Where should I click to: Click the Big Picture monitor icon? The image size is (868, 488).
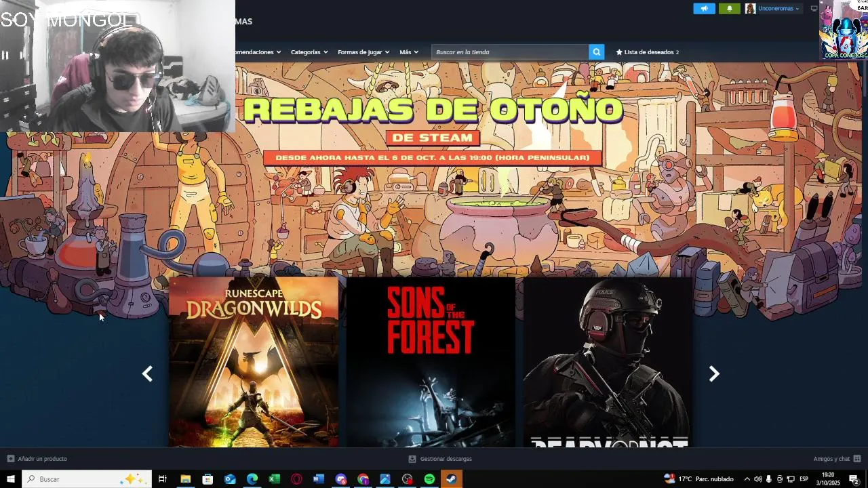814,9
